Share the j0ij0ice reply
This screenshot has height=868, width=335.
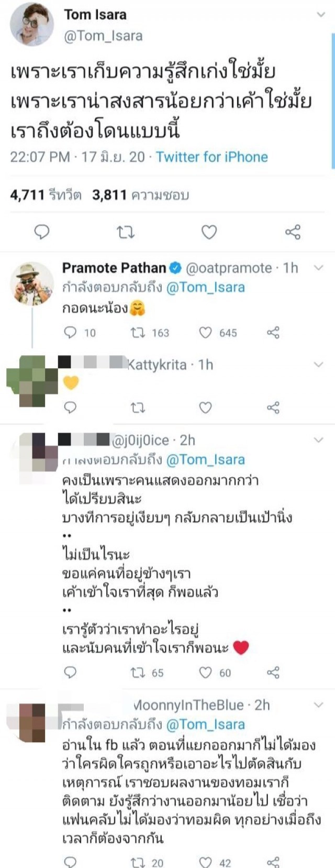(273, 673)
